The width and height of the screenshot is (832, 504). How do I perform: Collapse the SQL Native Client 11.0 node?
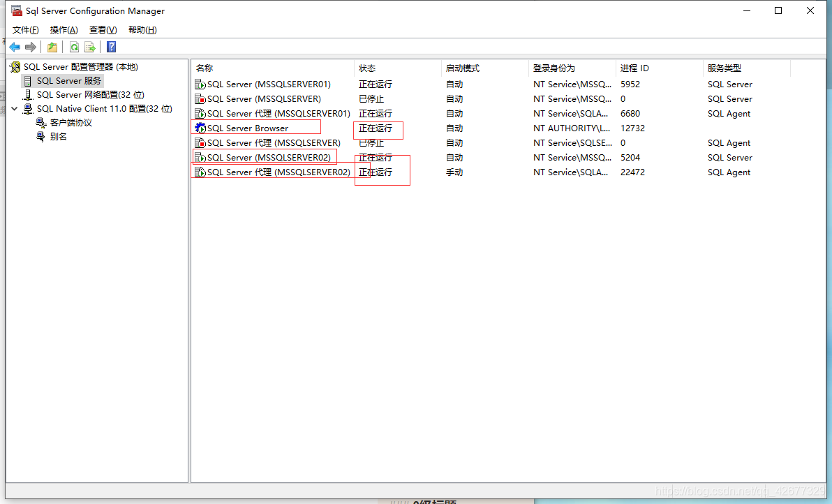point(15,109)
